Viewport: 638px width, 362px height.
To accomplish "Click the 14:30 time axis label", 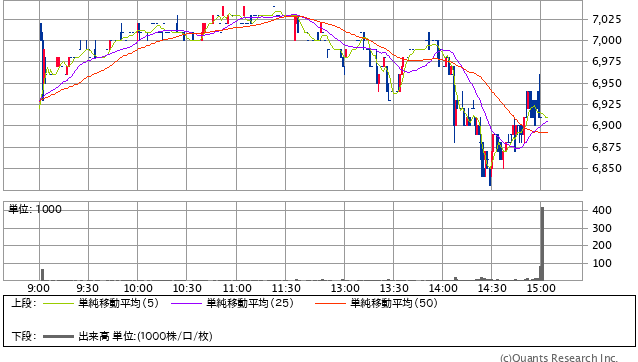I will pos(492,288).
